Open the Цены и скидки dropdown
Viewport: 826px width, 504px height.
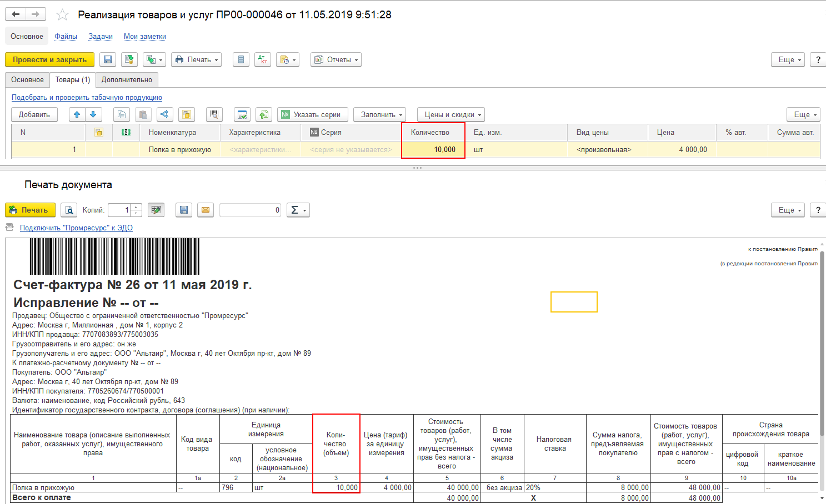[x=451, y=114]
